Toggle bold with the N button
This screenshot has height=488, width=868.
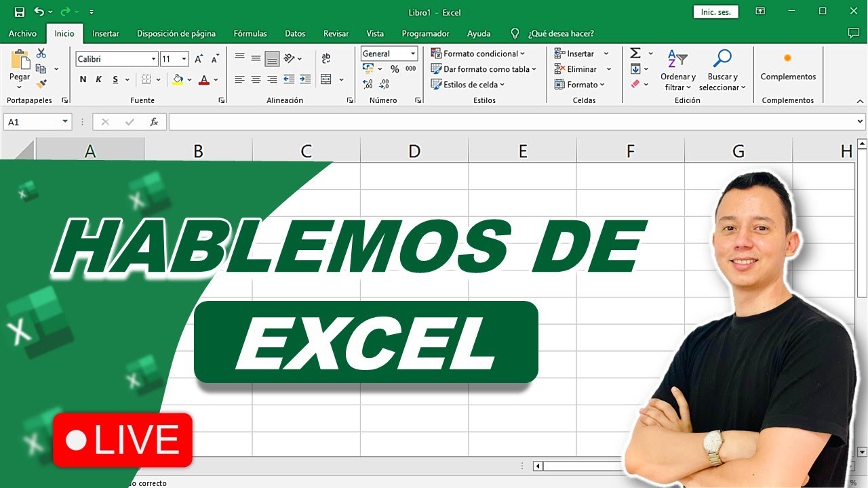click(83, 79)
